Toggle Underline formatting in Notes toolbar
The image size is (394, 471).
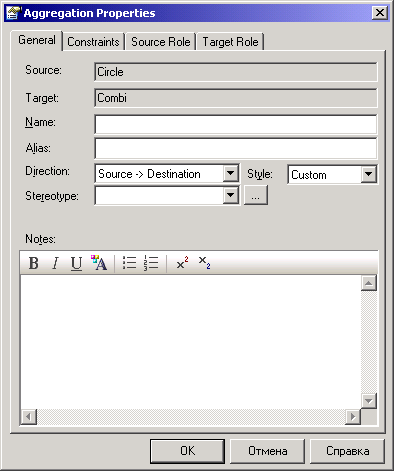point(76,263)
